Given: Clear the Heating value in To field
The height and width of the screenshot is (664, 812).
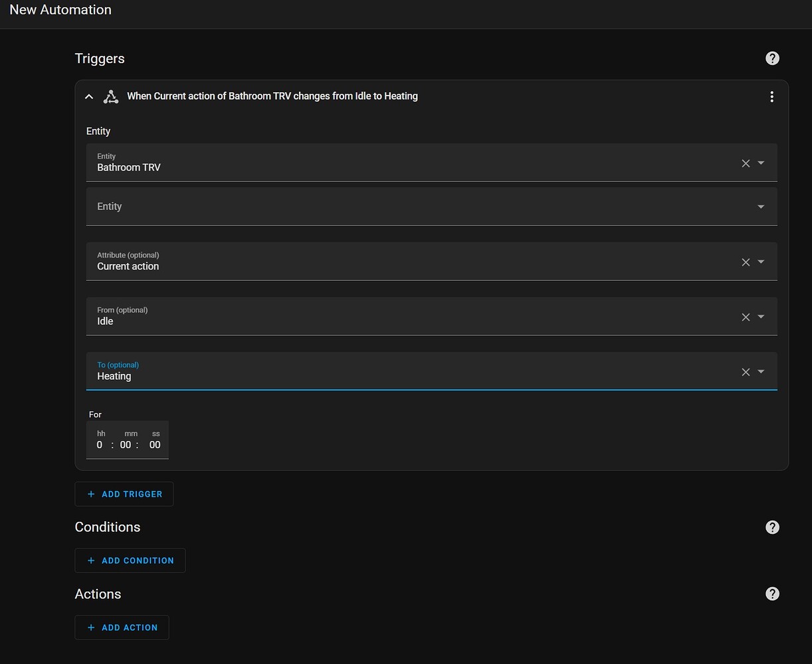Looking at the screenshot, I should [745, 371].
